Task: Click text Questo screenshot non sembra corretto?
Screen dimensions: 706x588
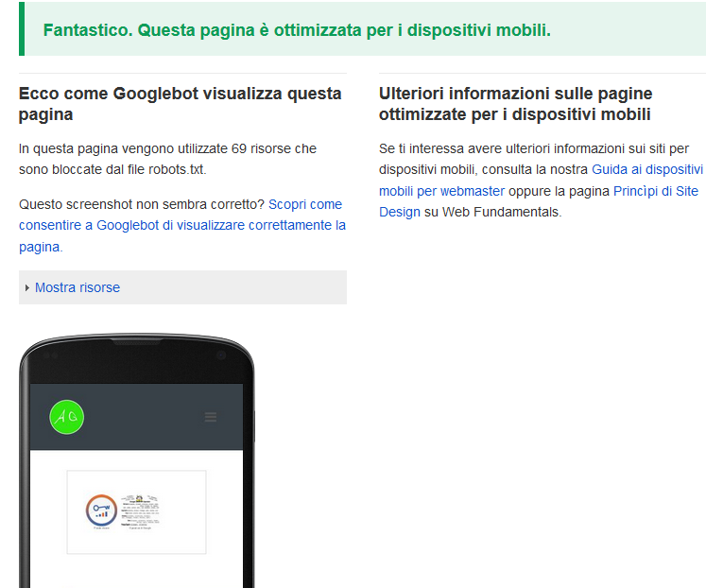Action: [142, 204]
